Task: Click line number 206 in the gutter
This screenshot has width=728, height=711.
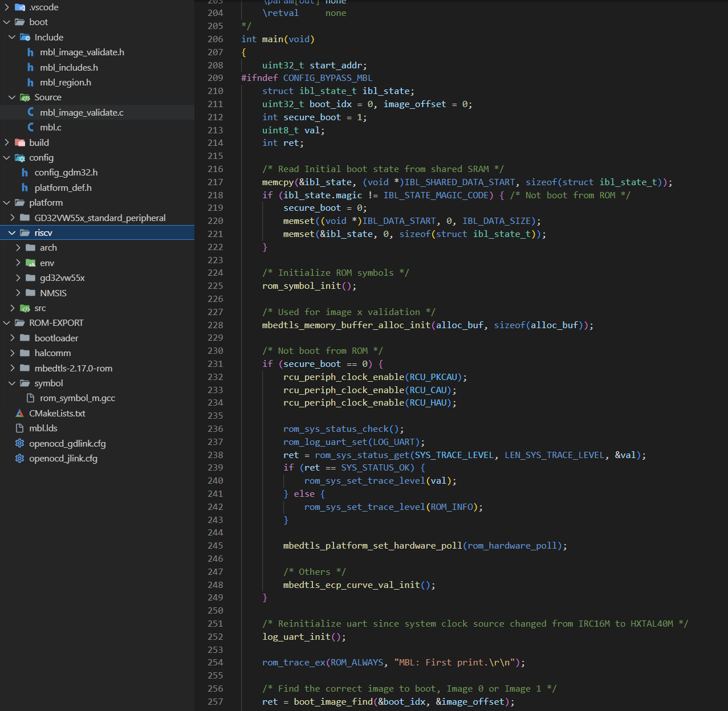Action: [x=215, y=39]
